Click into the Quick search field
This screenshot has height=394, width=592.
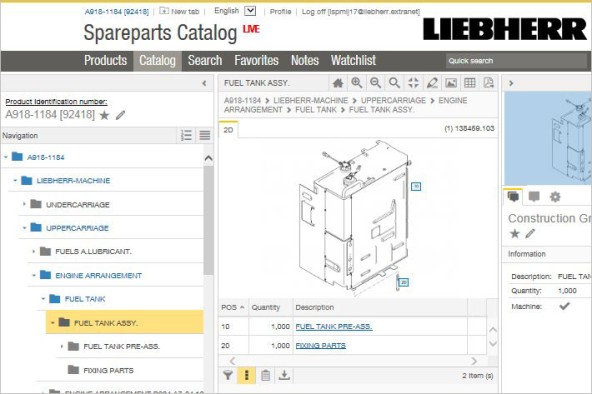pos(516,61)
